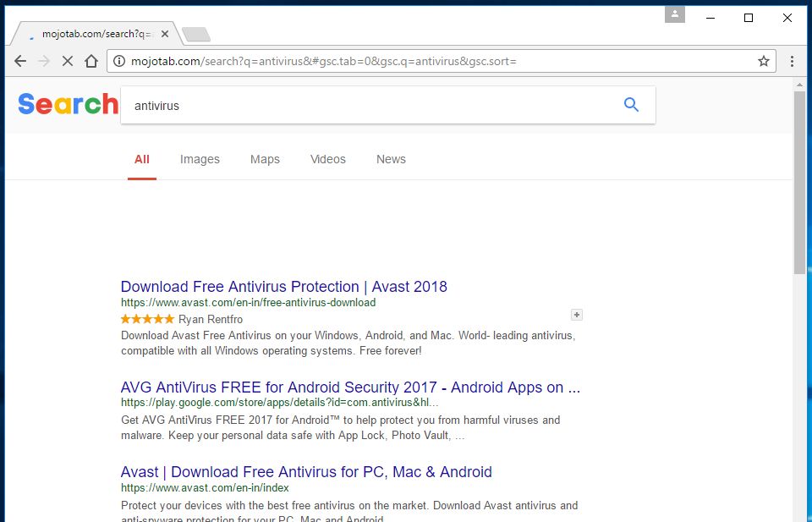812x522 pixels.
Task: Open the AVG AntiVirus FREE for Android link
Action: tap(350, 387)
